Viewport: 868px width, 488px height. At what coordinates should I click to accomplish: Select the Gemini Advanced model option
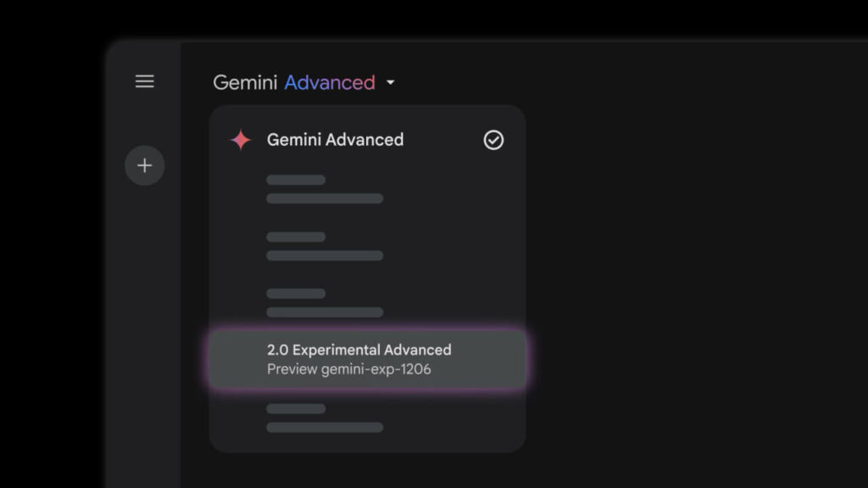pyautogui.click(x=335, y=140)
